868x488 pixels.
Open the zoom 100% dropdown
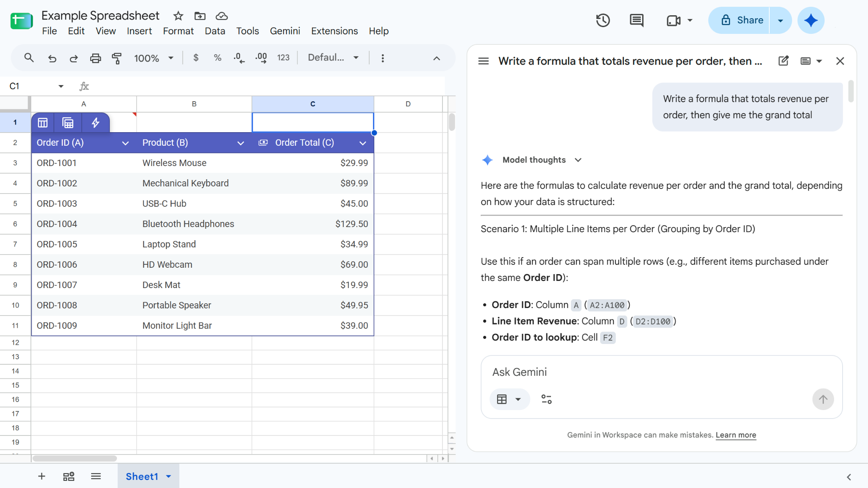(154, 58)
